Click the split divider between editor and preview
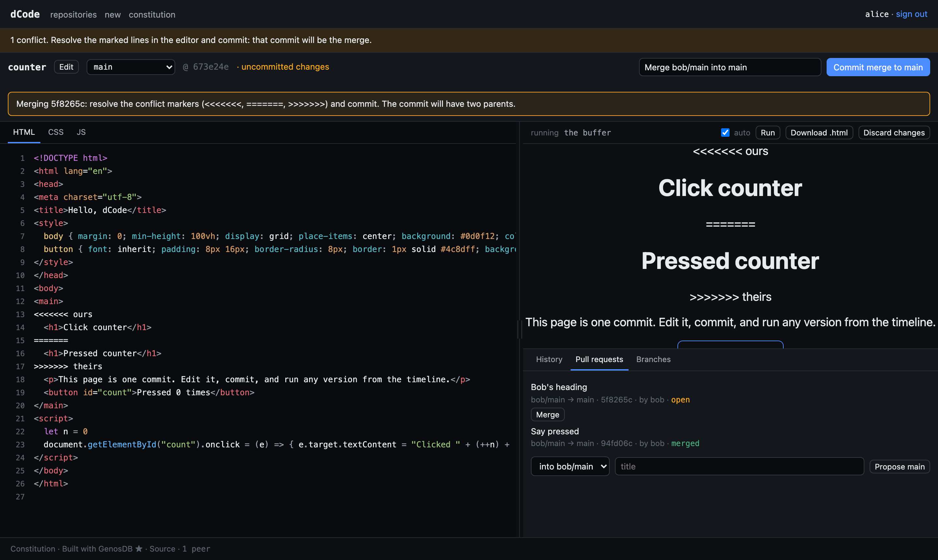This screenshot has width=938, height=560. click(x=519, y=329)
